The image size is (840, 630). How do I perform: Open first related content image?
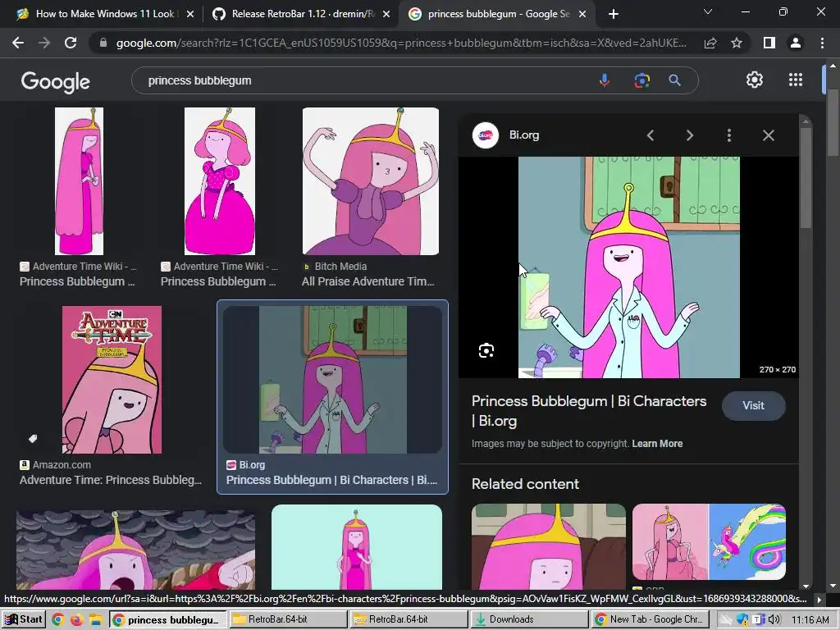pos(549,546)
